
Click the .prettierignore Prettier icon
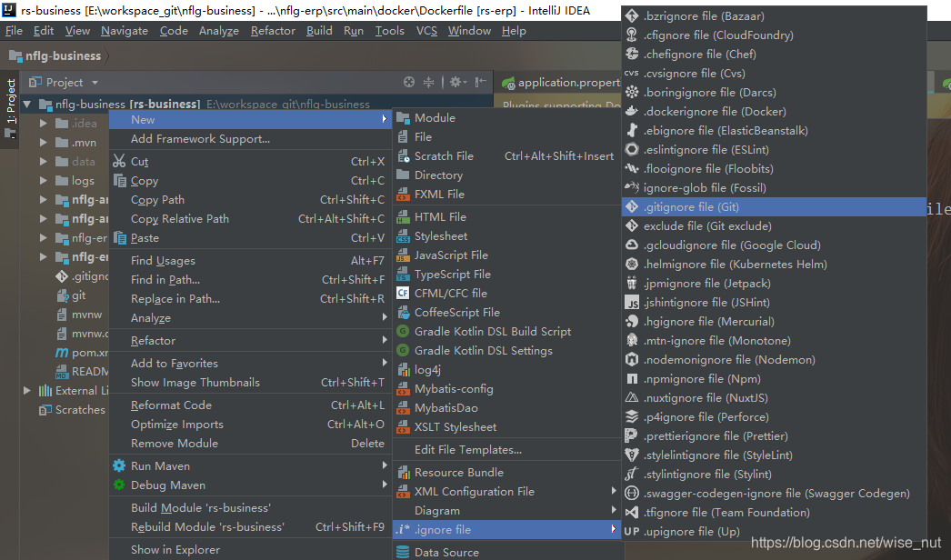click(x=632, y=436)
